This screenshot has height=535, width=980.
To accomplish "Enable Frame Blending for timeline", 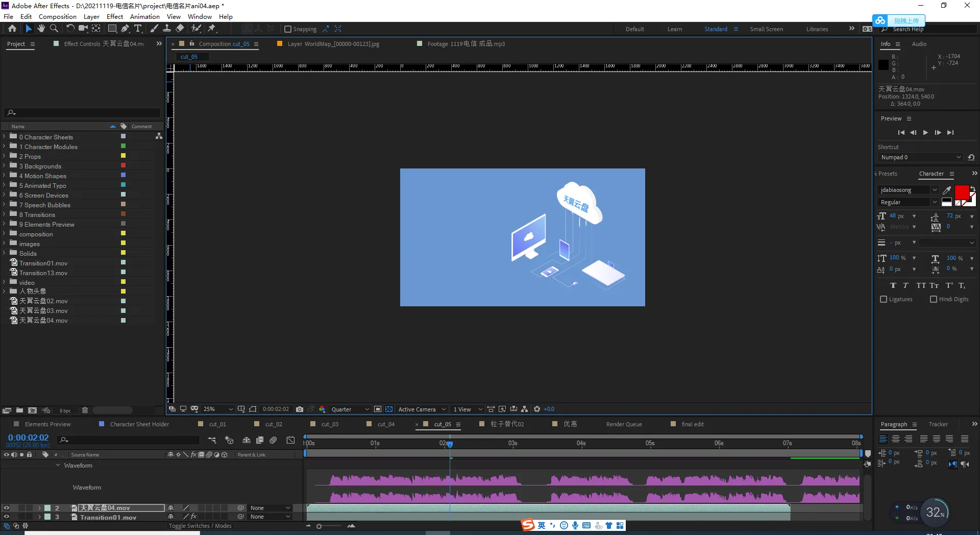I will pos(260,440).
